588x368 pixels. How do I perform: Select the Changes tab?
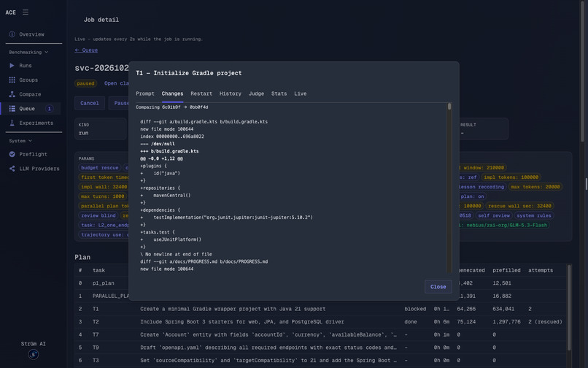172,93
